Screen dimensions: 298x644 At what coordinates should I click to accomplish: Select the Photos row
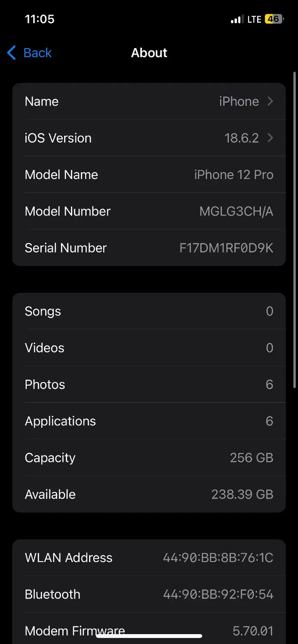pyautogui.click(x=149, y=384)
